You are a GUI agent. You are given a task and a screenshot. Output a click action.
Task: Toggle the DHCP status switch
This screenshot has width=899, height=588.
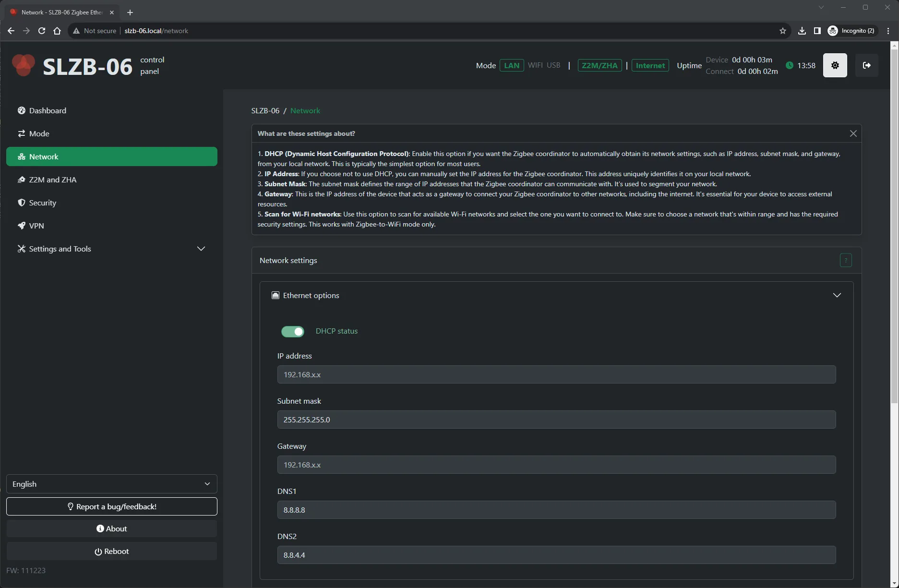tap(292, 331)
